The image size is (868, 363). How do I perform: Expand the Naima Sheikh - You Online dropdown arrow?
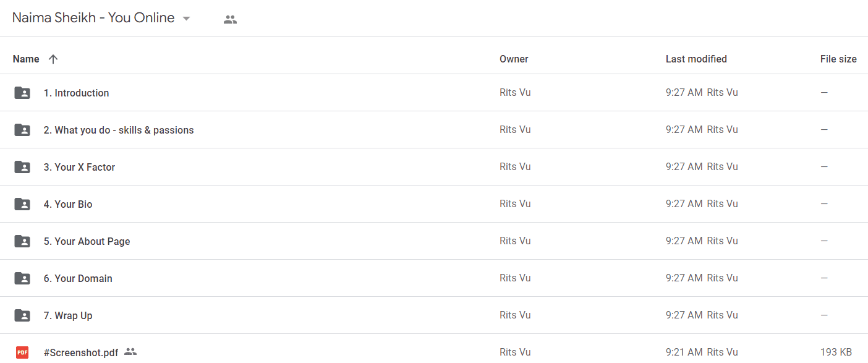pos(186,19)
